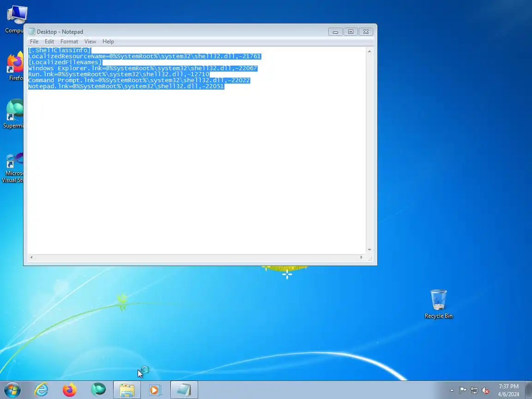This screenshot has width=532, height=399.
Task: Select the Microsoft Visual Studio shortcut
Action: pos(13,168)
